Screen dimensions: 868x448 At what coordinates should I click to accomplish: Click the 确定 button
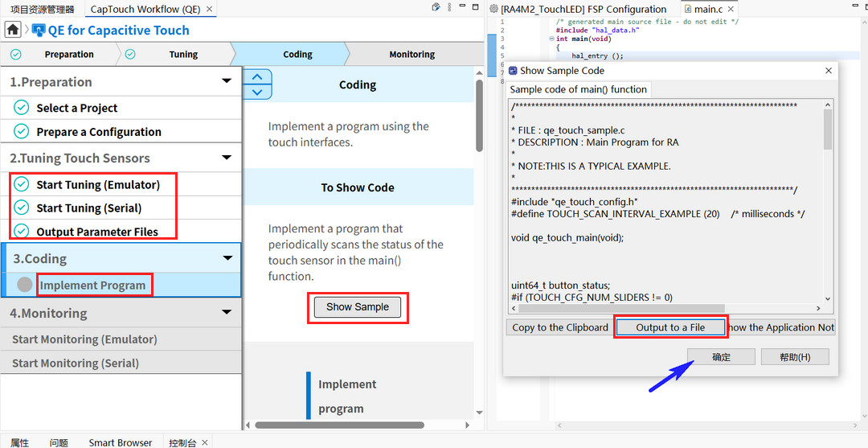pyautogui.click(x=721, y=357)
